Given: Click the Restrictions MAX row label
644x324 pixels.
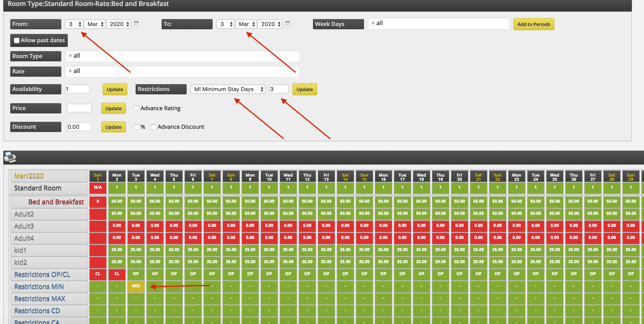Looking at the screenshot, I should pyautogui.click(x=39, y=299).
